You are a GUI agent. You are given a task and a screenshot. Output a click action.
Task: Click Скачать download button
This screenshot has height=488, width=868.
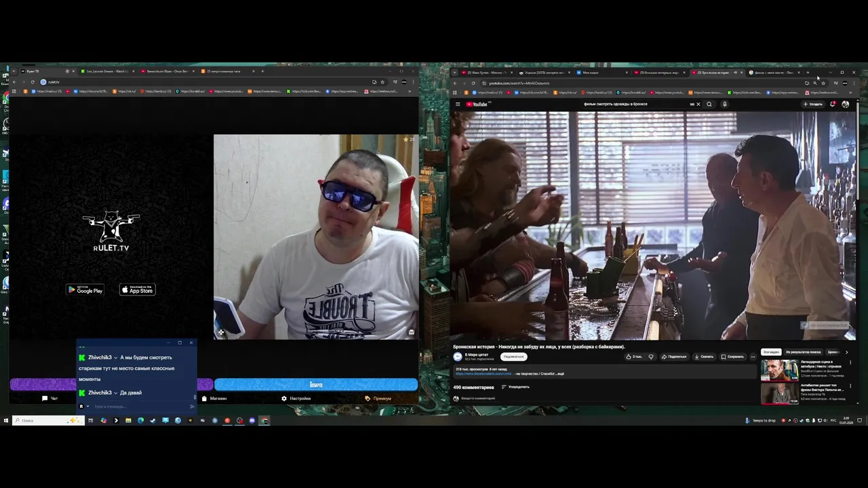coord(704,357)
